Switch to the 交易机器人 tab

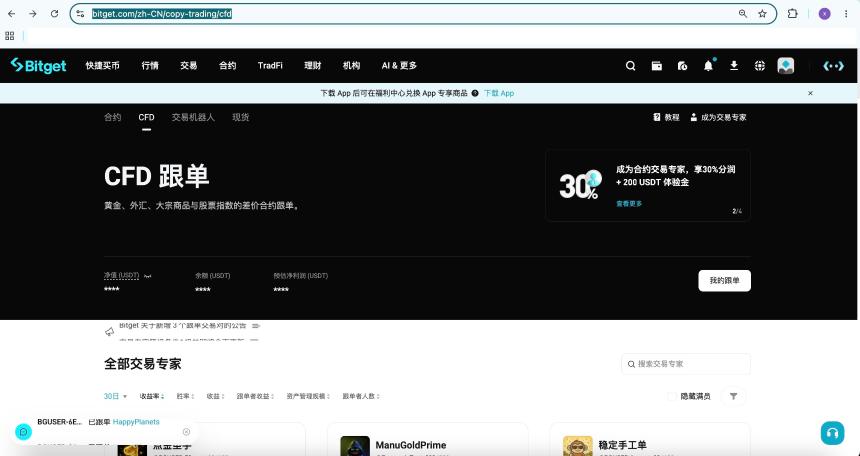point(193,117)
